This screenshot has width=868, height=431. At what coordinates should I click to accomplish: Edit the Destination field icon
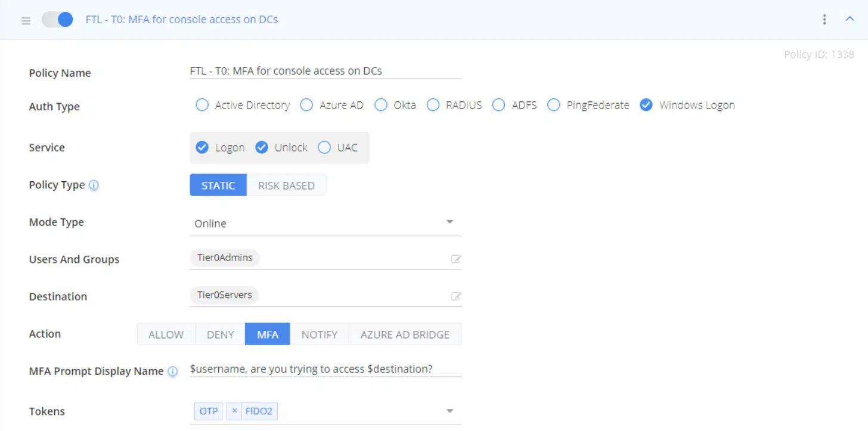tap(456, 296)
